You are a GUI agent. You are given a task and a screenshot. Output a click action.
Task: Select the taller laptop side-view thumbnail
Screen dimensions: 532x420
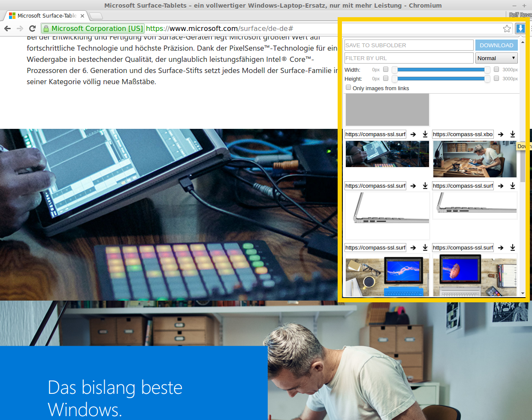[x=387, y=216]
